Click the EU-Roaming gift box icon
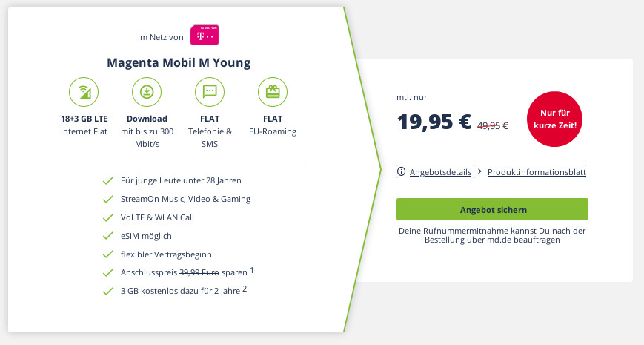Screen dimensions: 644x345 tap(272, 92)
